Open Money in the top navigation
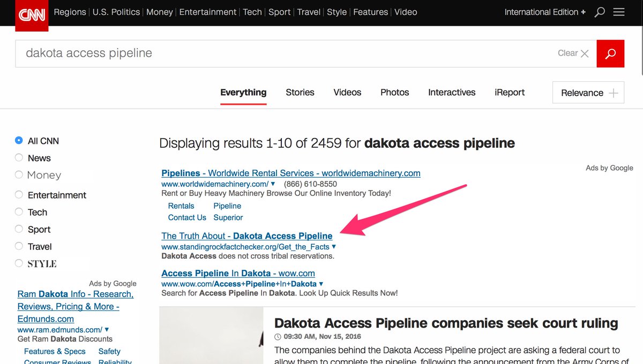Viewport: 643px width, 364px height. pyautogui.click(x=160, y=12)
